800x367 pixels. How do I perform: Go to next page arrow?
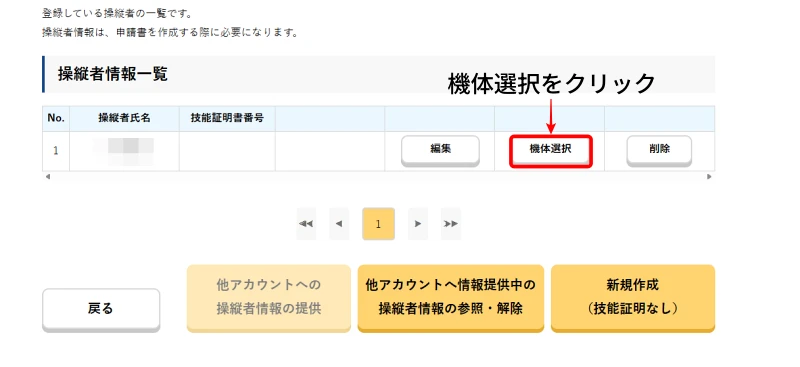(418, 224)
